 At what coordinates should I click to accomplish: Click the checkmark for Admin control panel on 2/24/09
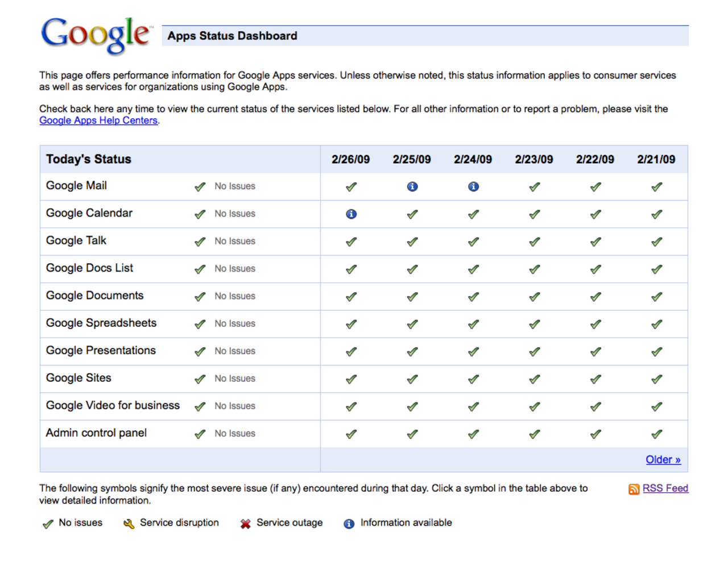473,434
